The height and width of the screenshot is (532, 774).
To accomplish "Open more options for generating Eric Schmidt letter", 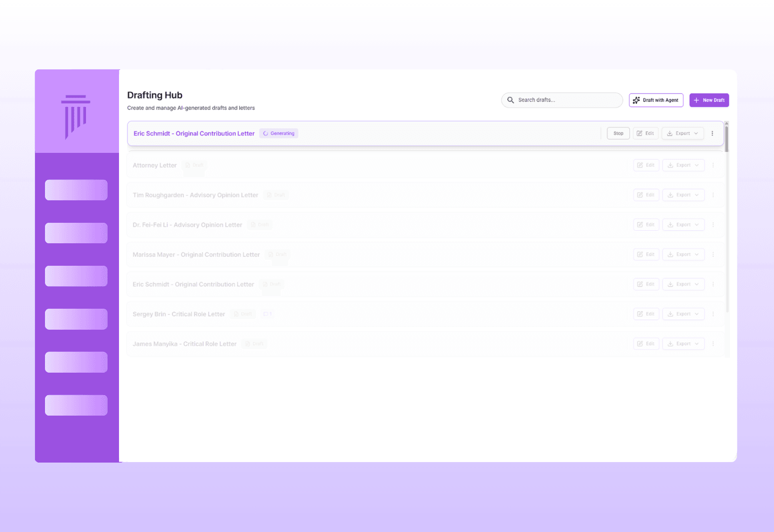I will pos(712,133).
